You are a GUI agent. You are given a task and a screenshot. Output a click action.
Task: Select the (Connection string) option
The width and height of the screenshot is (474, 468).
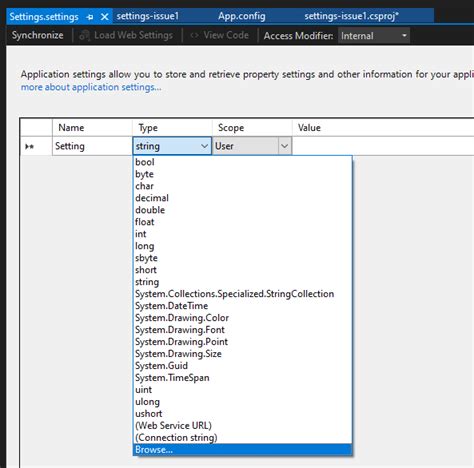[242, 438]
